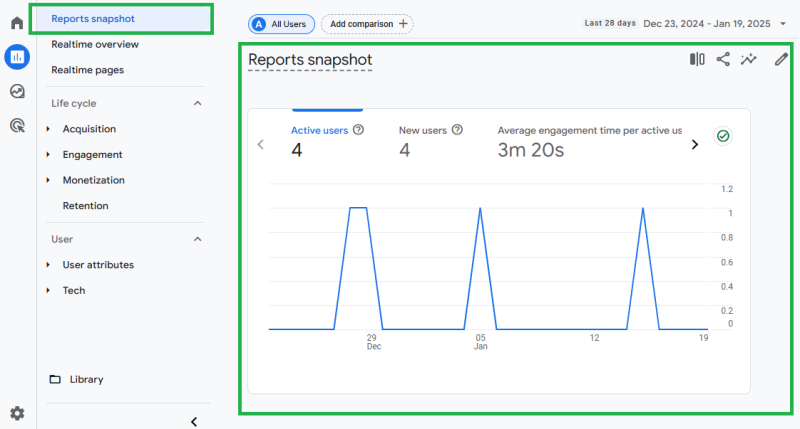Select the New users metric tab
This screenshot has height=429, width=800.
431,140
